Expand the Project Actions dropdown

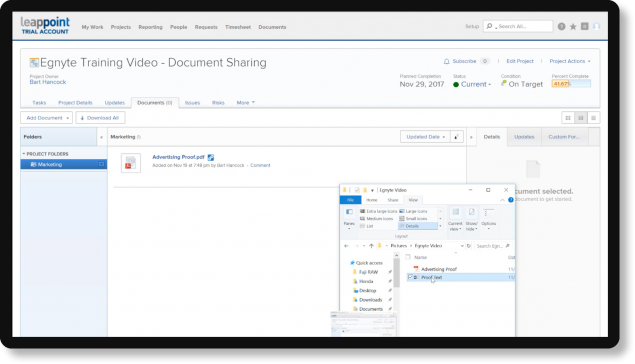pyautogui.click(x=570, y=61)
